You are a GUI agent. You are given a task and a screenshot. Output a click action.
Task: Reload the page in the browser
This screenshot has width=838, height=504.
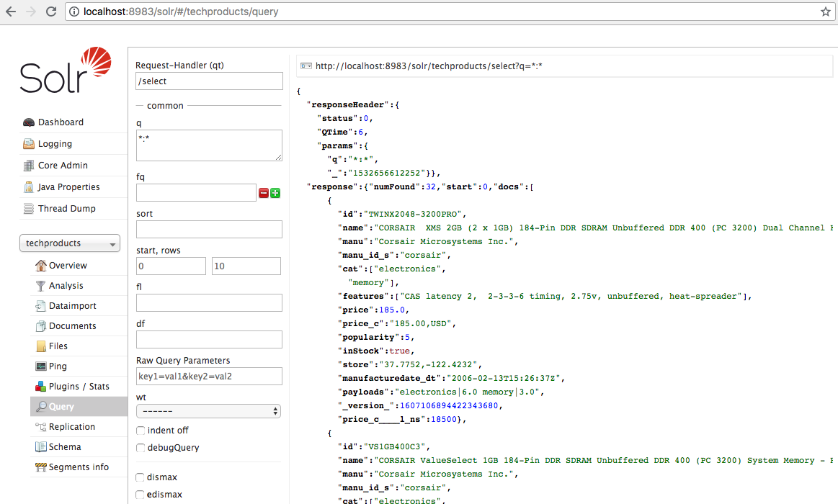point(51,12)
